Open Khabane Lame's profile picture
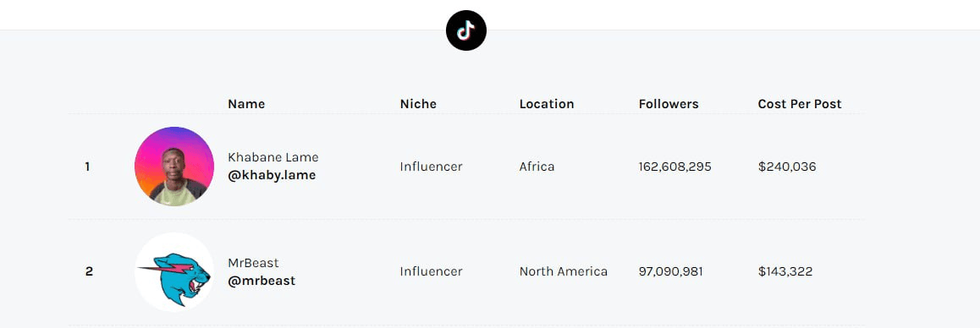The width and height of the screenshot is (980, 328). [174, 167]
